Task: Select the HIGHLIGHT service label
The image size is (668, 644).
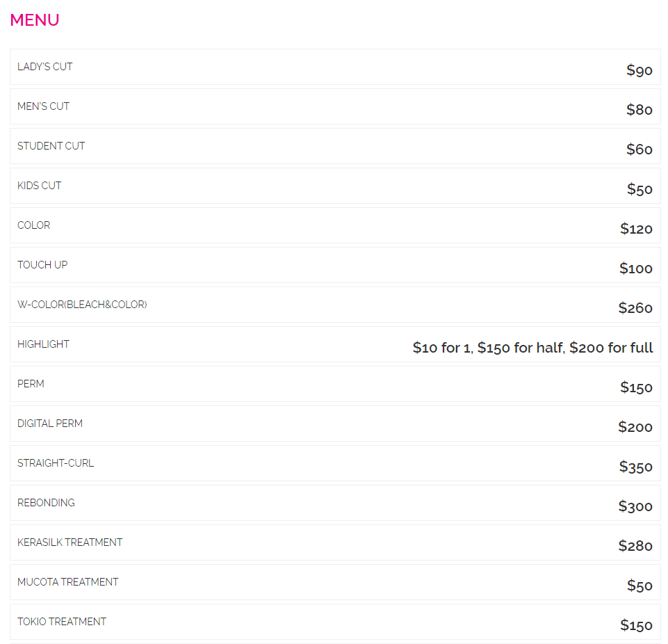Action: [x=43, y=344]
